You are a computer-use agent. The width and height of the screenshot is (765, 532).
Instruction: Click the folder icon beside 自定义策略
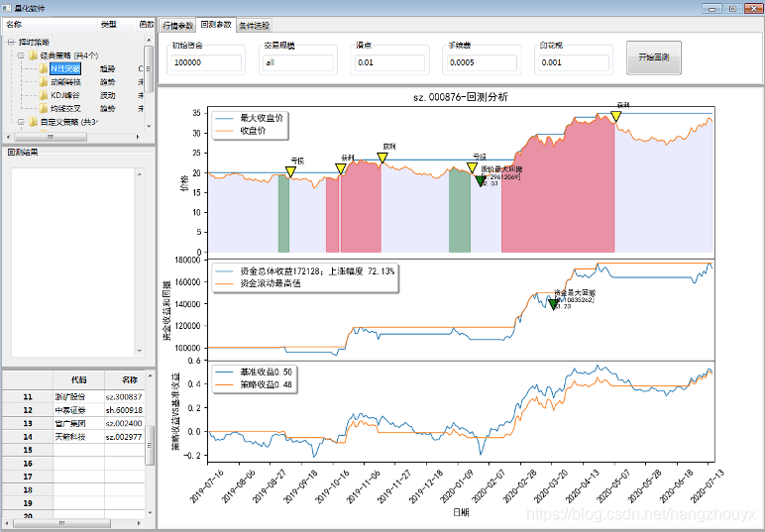click(33, 122)
